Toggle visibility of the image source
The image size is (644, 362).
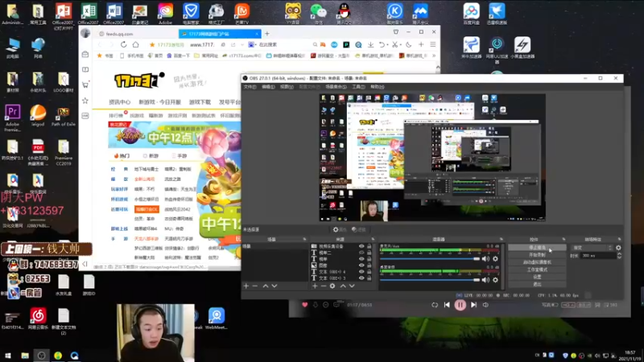tap(361, 265)
